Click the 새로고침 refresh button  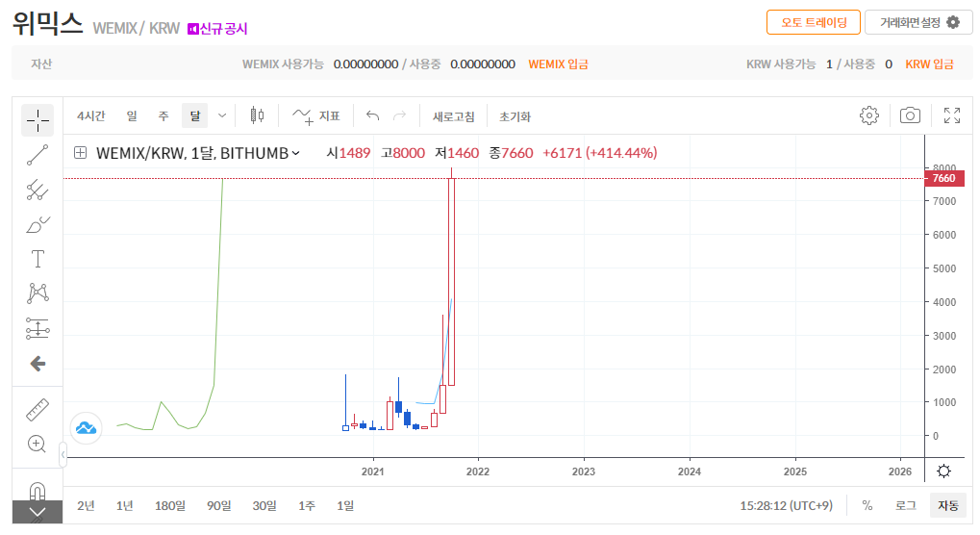[x=454, y=116]
